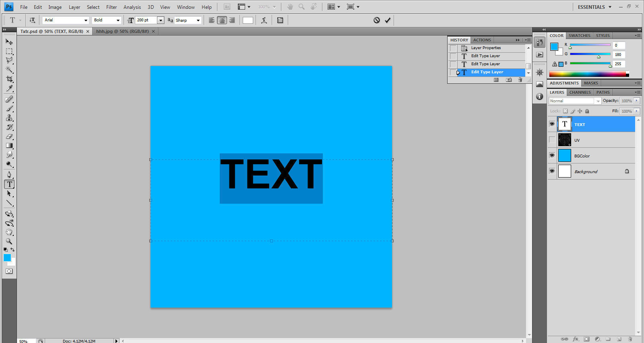Add a layer style with fx icon
This screenshot has height=343, width=644.
tap(576, 339)
